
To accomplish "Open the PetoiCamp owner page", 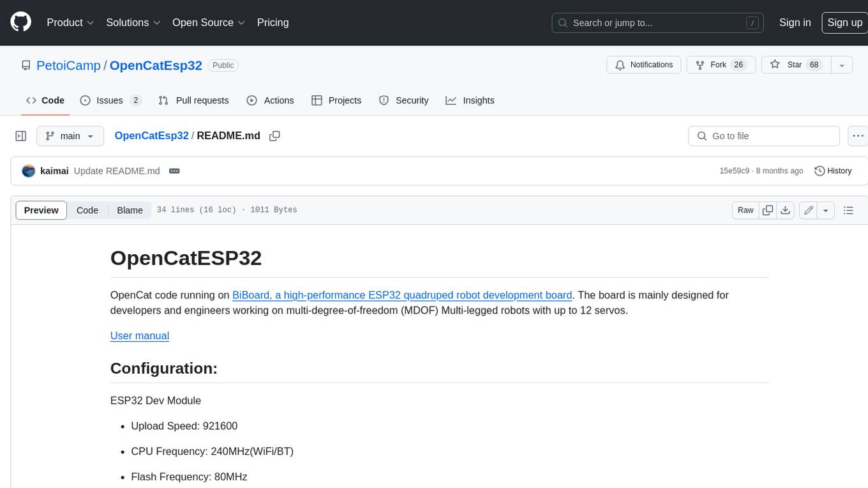I will click(x=69, y=65).
